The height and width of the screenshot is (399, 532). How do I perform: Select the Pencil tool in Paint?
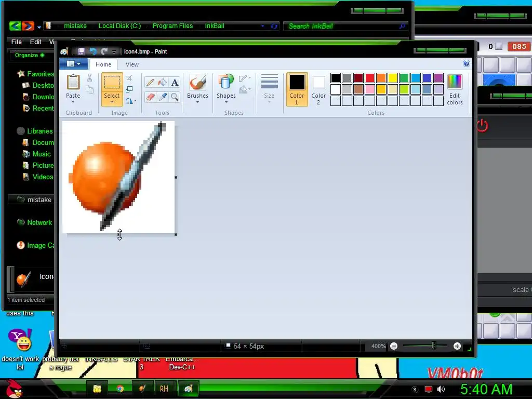tap(150, 83)
